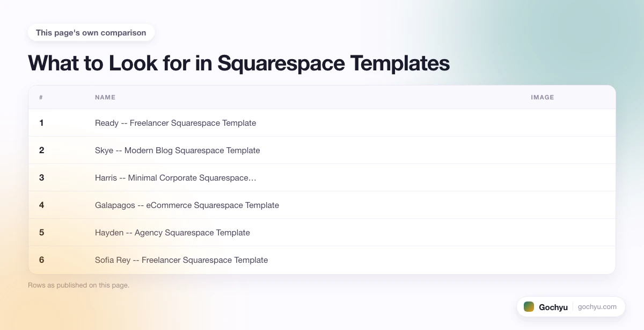Select "Skye -- Modern Blog Squarespace Template" row
The height and width of the screenshot is (330, 644).
pos(322,150)
